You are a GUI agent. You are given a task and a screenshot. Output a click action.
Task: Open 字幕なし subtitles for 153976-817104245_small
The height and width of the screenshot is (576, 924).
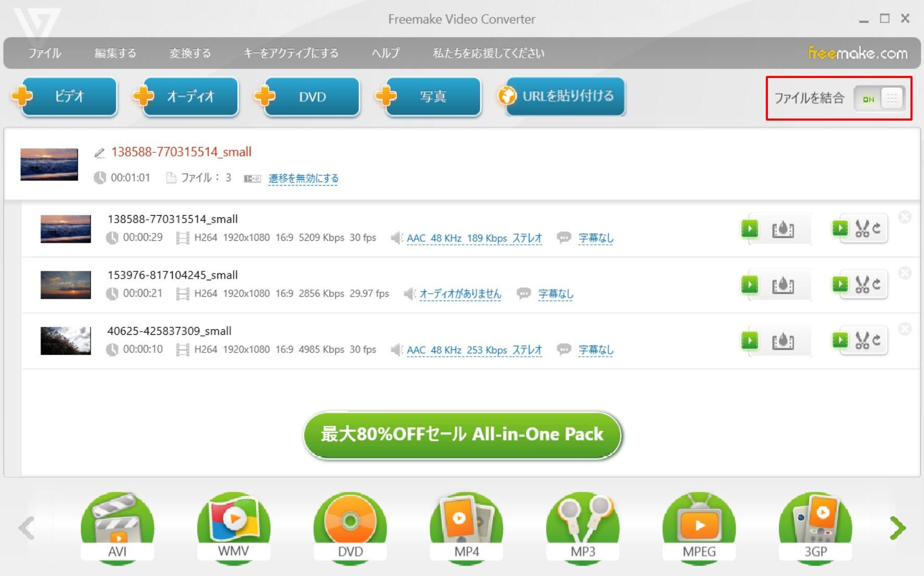click(556, 294)
